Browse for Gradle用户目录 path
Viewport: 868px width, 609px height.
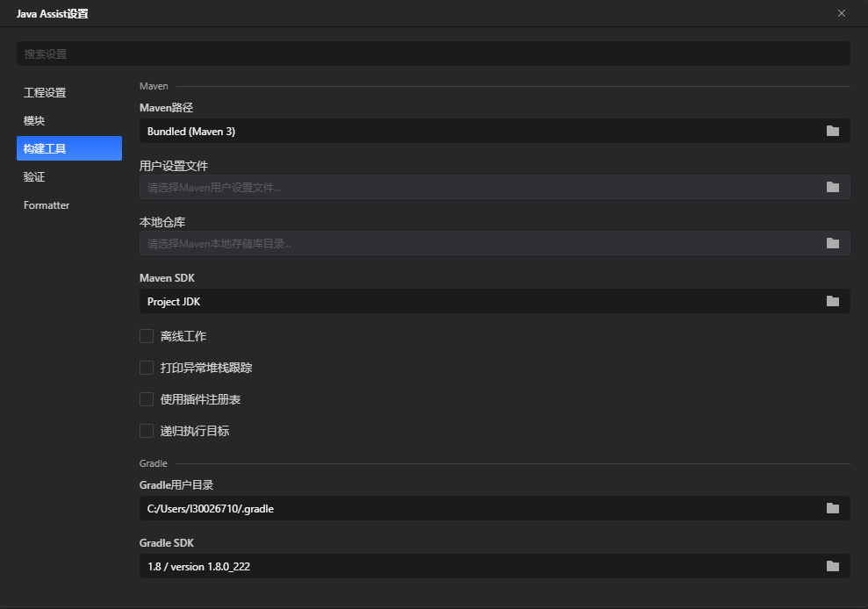(832, 508)
